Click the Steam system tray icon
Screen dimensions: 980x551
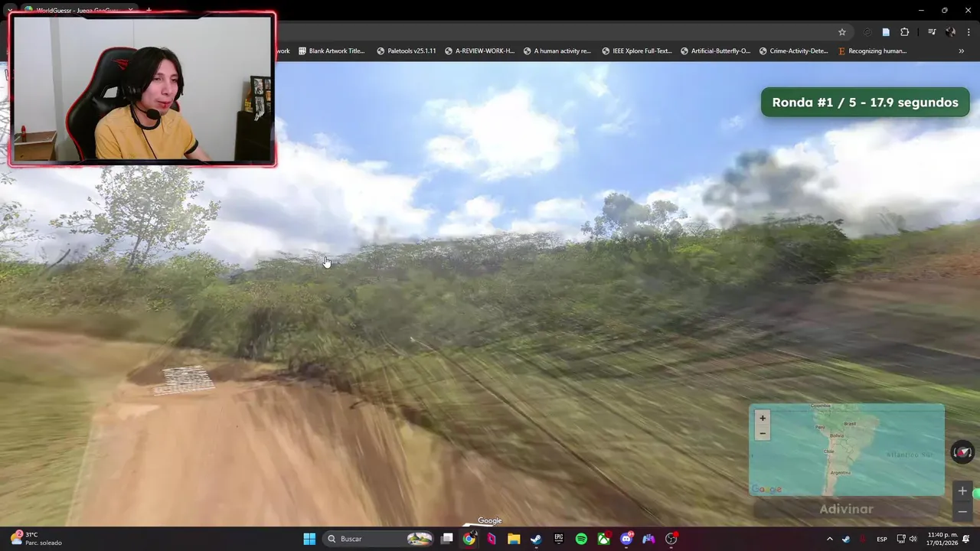coord(846,539)
